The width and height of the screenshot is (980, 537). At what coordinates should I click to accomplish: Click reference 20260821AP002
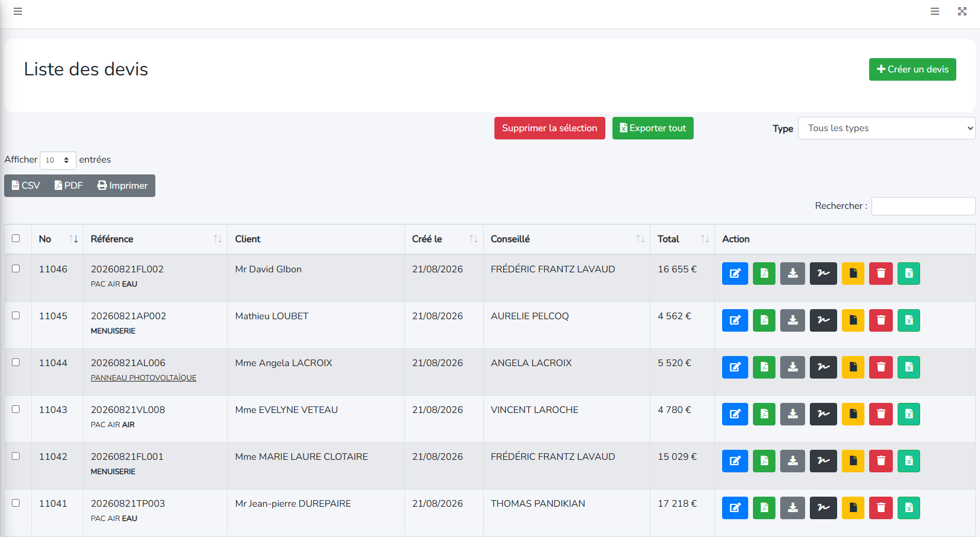[x=128, y=316]
